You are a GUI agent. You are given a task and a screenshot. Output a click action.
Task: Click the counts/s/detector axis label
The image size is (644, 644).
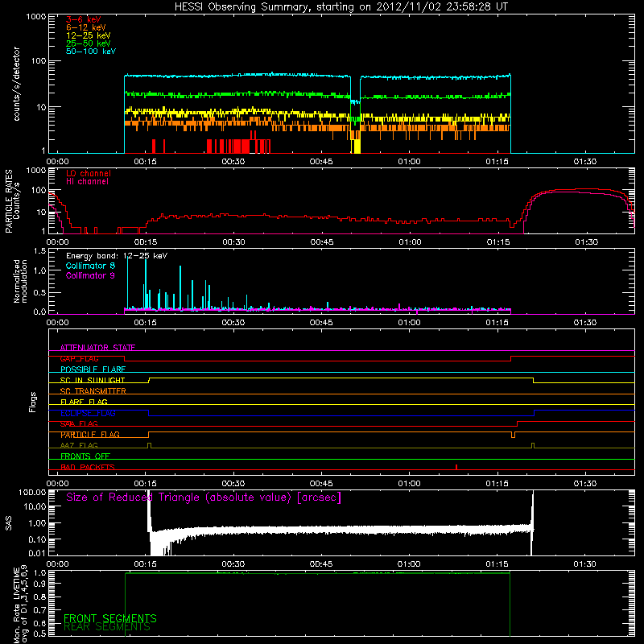[17, 84]
